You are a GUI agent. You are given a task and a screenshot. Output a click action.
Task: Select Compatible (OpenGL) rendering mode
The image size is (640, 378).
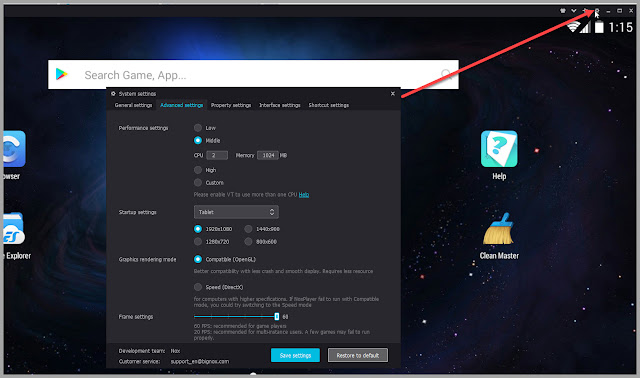coord(198,259)
